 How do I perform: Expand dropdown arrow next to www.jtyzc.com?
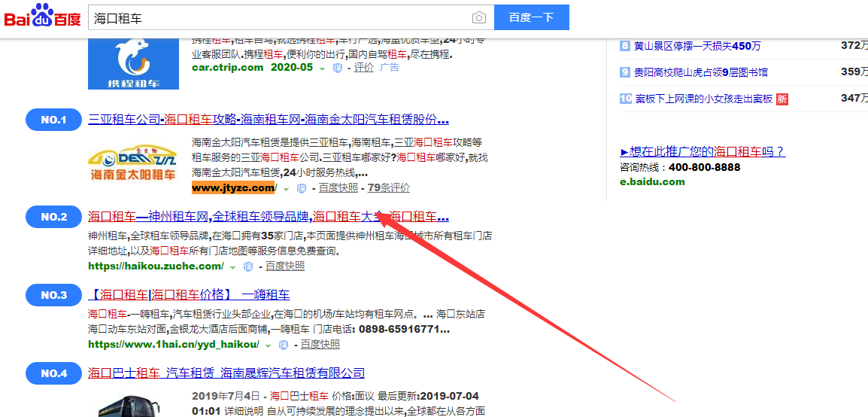286,189
